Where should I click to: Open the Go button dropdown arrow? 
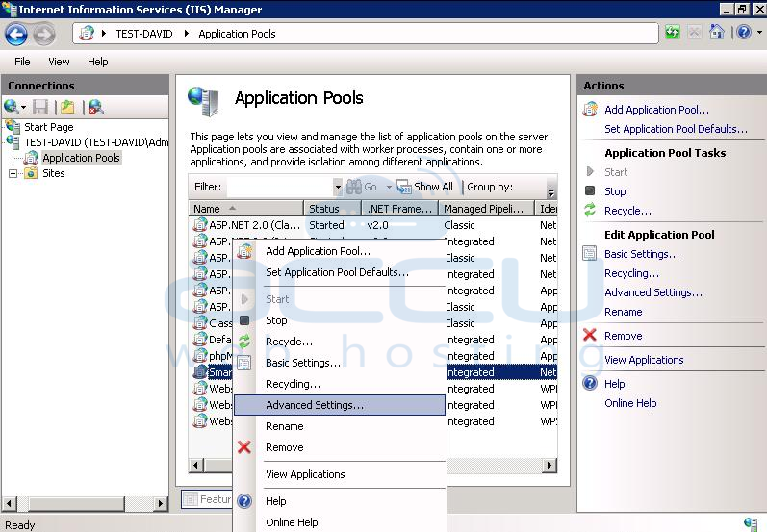click(389, 187)
